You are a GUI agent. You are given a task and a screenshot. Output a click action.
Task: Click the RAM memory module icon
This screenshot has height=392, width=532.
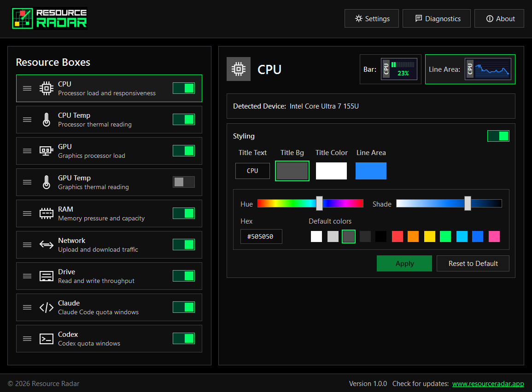(47, 213)
